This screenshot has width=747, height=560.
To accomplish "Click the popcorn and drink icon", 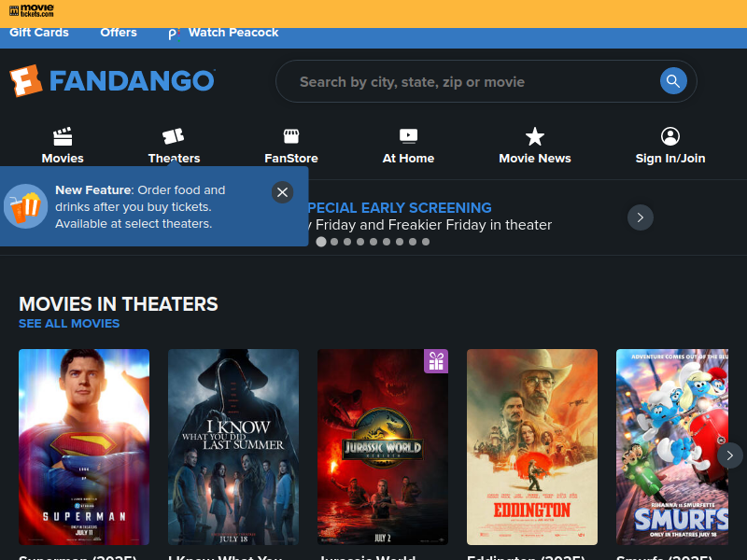I will [25, 206].
